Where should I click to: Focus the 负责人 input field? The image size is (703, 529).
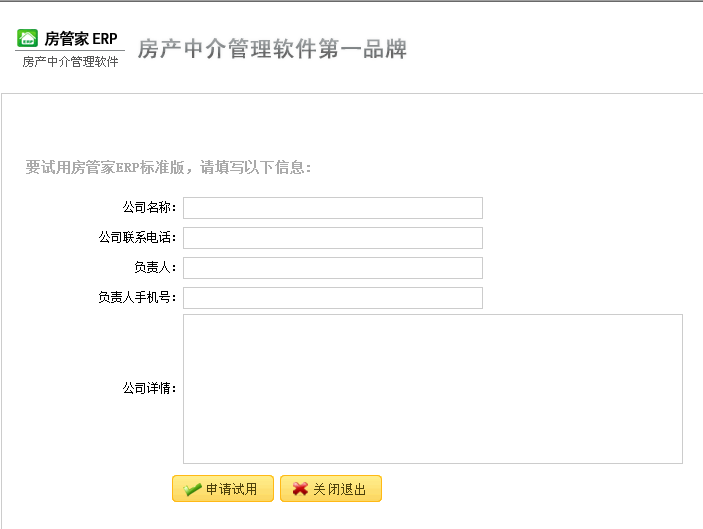(x=332, y=268)
